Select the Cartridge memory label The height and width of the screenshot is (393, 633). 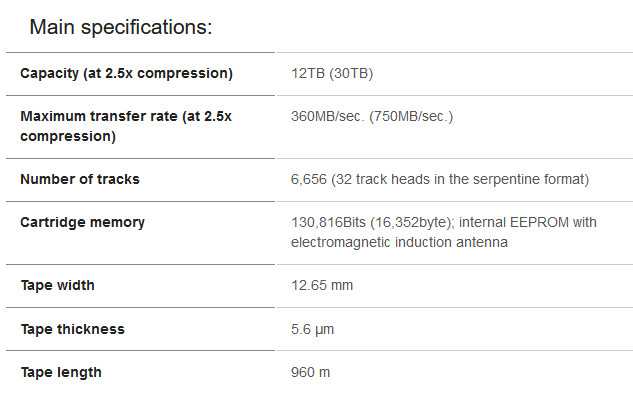(82, 223)
